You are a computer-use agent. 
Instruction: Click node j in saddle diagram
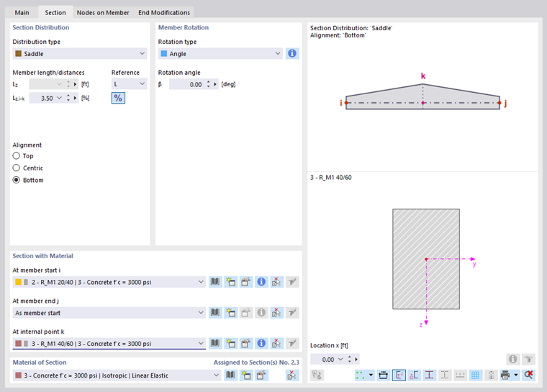pos(499,103)
